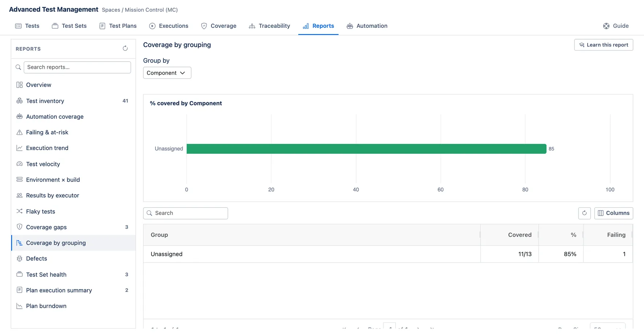Open the Overview report
Image resolution: width=644 pixels, height=334 pixels.
[73, 85]
